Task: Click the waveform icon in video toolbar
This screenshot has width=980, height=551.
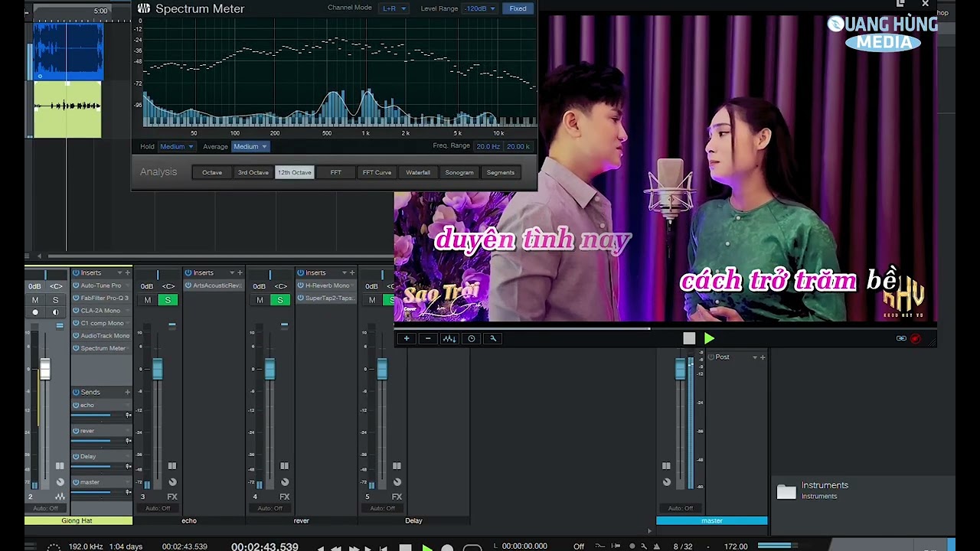Action: click(449, 338)
